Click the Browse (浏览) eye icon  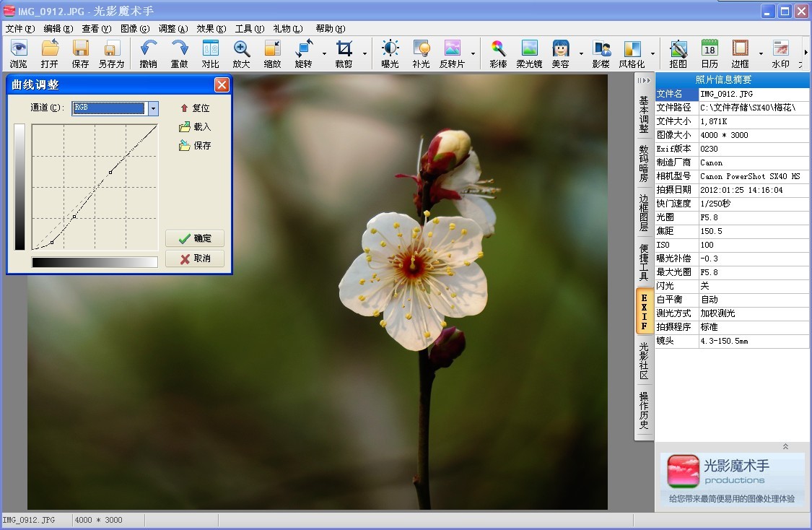point(18,53)
